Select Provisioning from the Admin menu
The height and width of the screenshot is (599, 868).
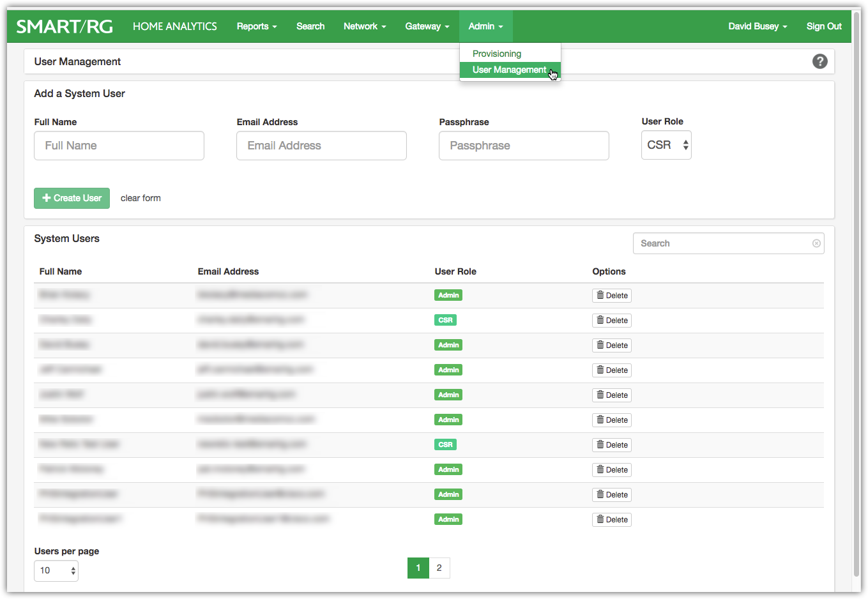(x=496, y=54)
